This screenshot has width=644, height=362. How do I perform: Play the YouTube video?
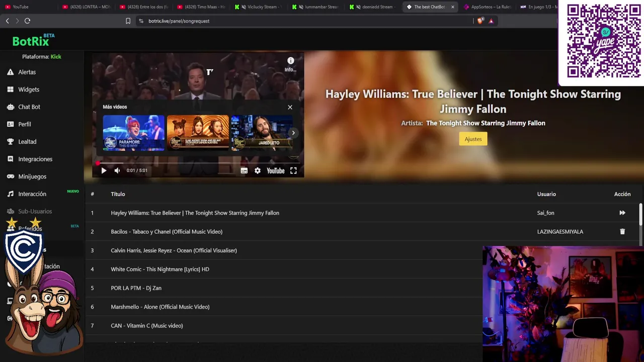pos(104,170)
